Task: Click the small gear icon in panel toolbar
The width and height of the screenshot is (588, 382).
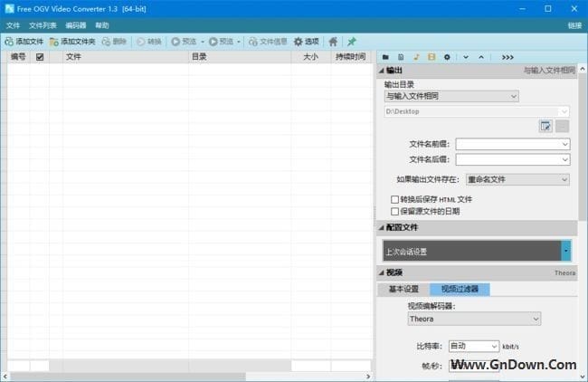Action: pyautogui.click(x=447, y=57)
